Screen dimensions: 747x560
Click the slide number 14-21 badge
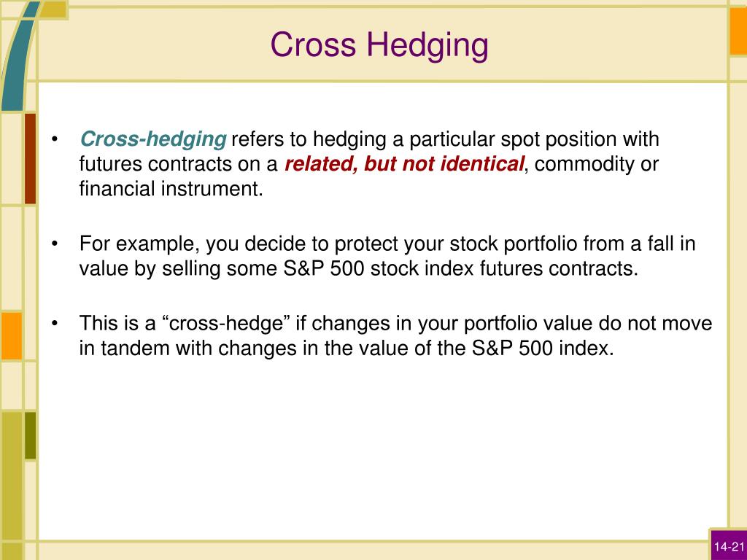click(x=729, y=546)
